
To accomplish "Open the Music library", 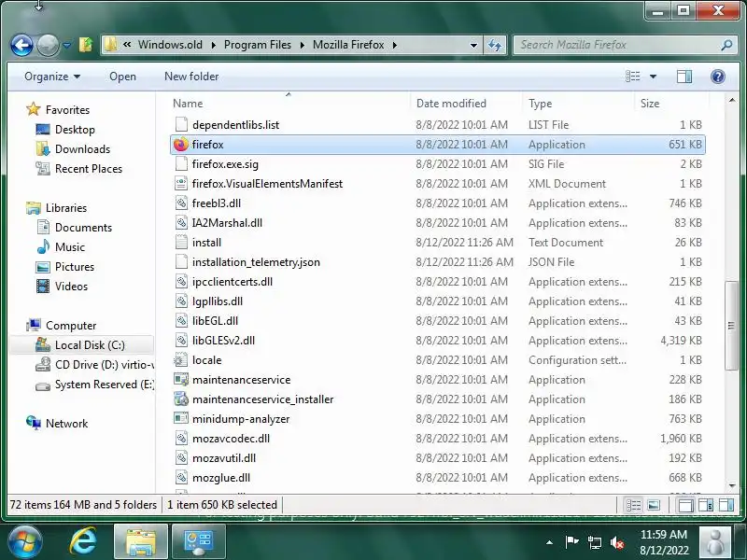I will (x=69, y=247).
